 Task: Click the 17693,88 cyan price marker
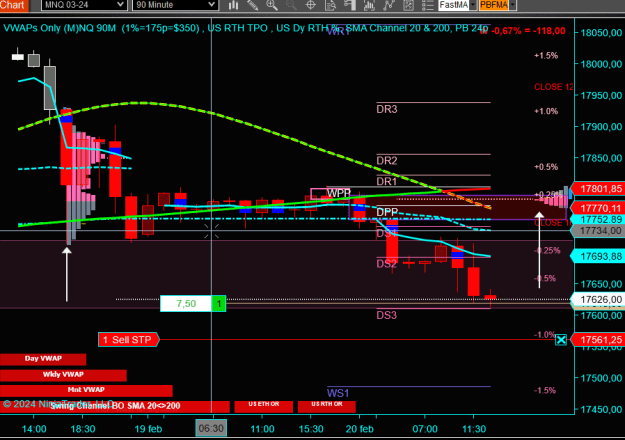pos(598,256)
